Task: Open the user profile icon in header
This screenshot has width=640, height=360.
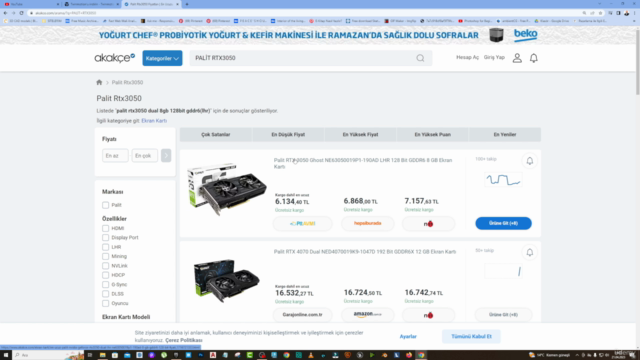Action: pos(517,58)
